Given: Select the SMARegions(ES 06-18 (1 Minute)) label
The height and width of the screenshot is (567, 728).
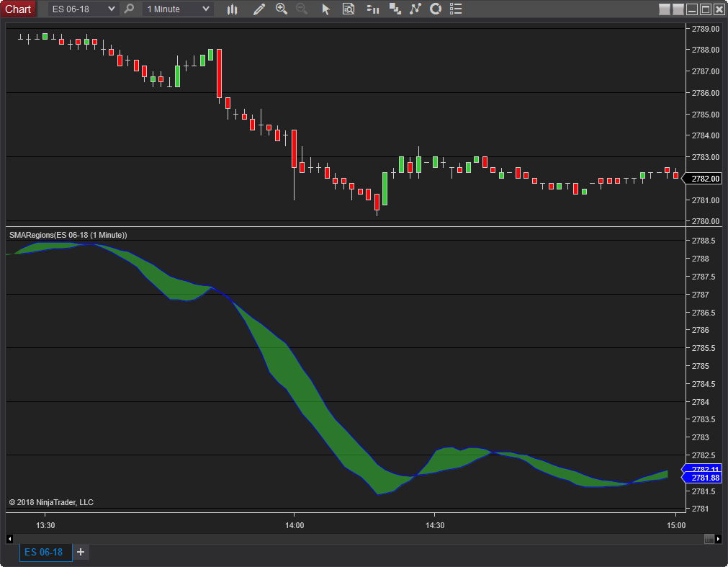Looking at the screenshot, I should tap(68, 235).
